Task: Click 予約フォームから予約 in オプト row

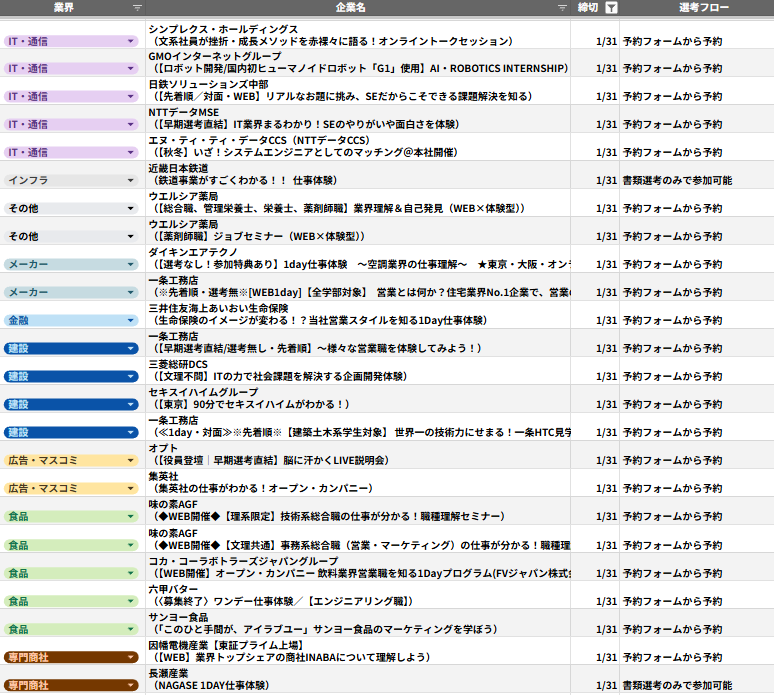Action: tap(672, 461)
